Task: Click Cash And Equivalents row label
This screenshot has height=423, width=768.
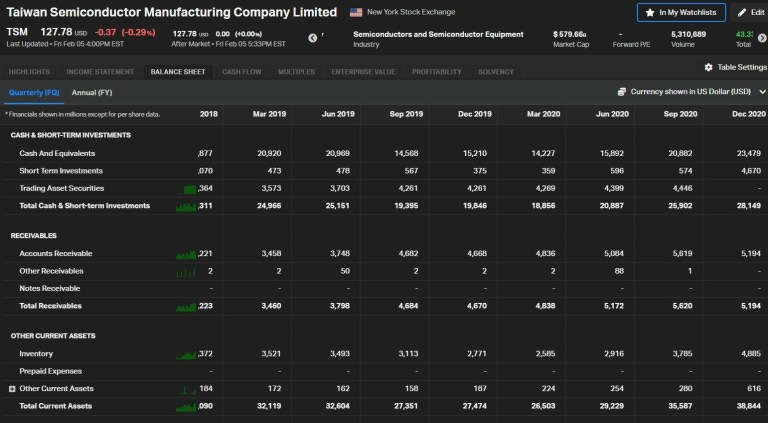Action: point(57,153)
